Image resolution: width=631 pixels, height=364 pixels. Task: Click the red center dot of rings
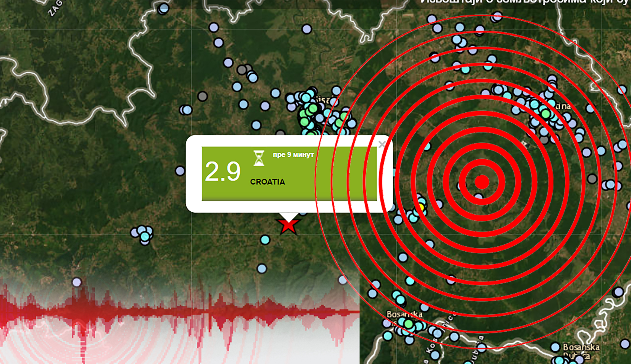tap(482, 182)
